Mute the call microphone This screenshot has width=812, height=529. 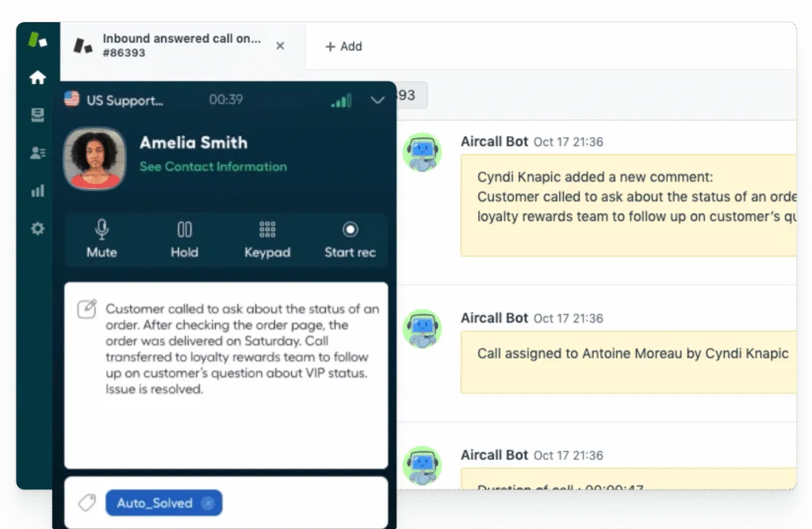(x=101, y=240)
